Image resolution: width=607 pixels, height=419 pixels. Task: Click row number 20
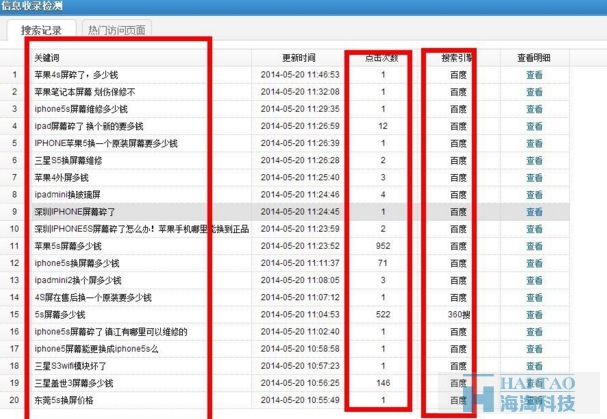(x=14, y=400)
